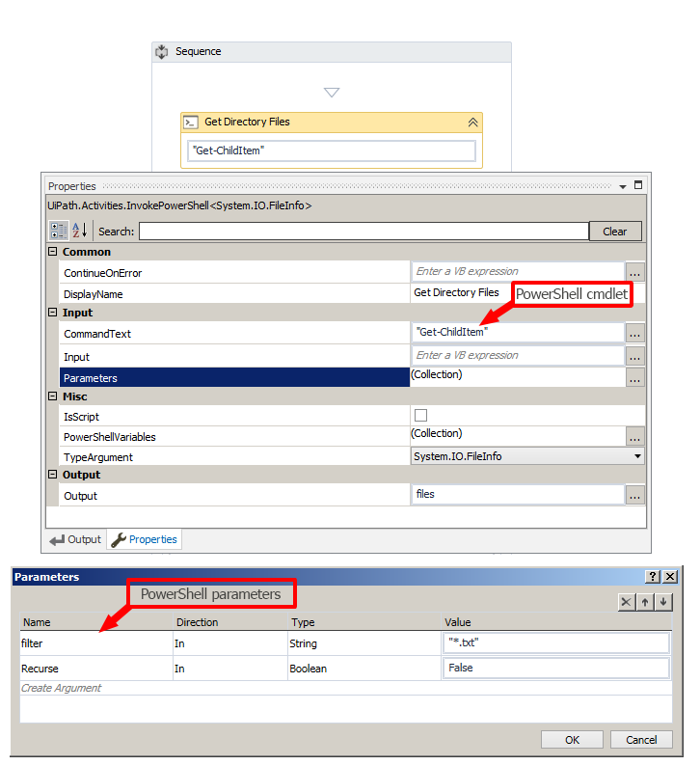
Task: Change the Recurse parameter direction
Action: tap(230, 669)
